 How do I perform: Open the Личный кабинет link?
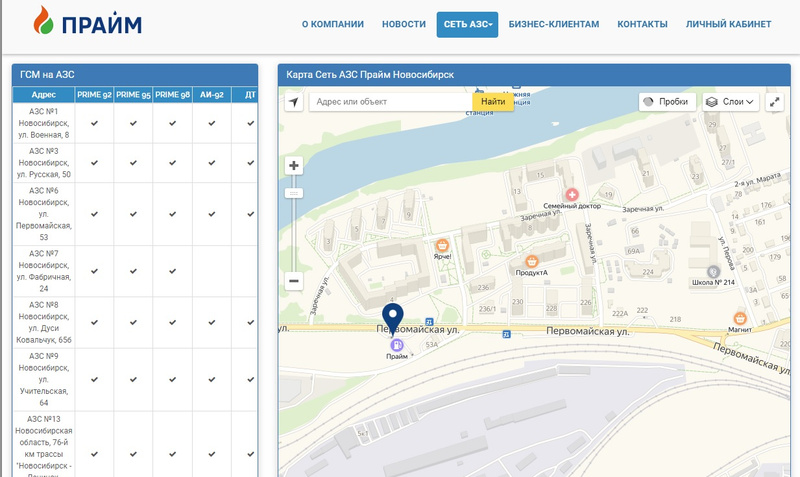click(728, 24)
